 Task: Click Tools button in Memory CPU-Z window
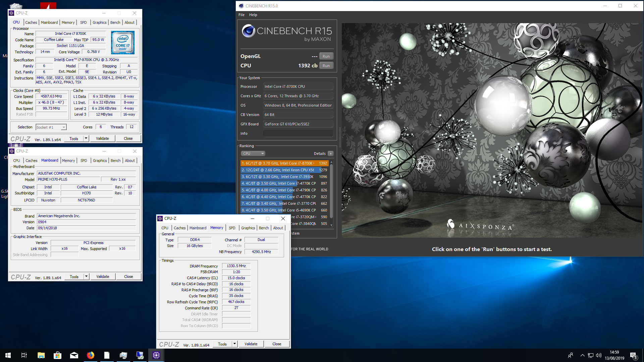[x=222, y=344]
